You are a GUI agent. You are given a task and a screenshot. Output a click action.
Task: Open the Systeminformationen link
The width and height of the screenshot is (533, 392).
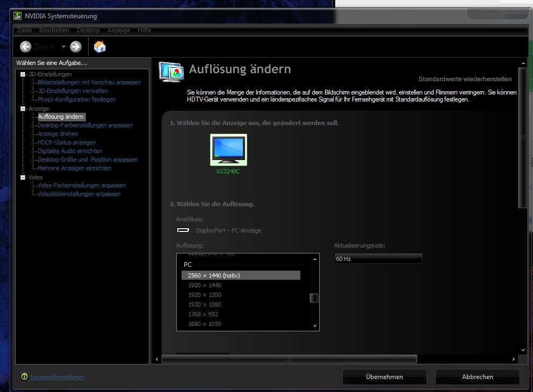point(57,377)
